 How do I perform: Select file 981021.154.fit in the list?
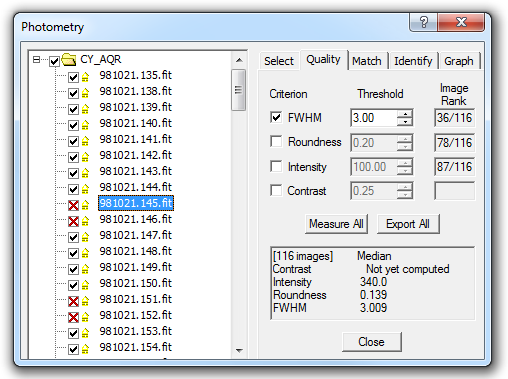click(x=135, y=347)
